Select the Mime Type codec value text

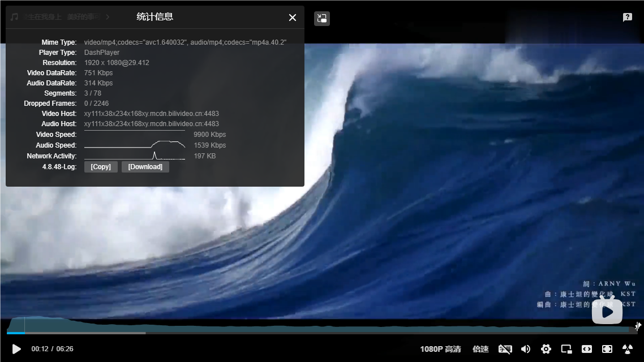pos(185,42)
